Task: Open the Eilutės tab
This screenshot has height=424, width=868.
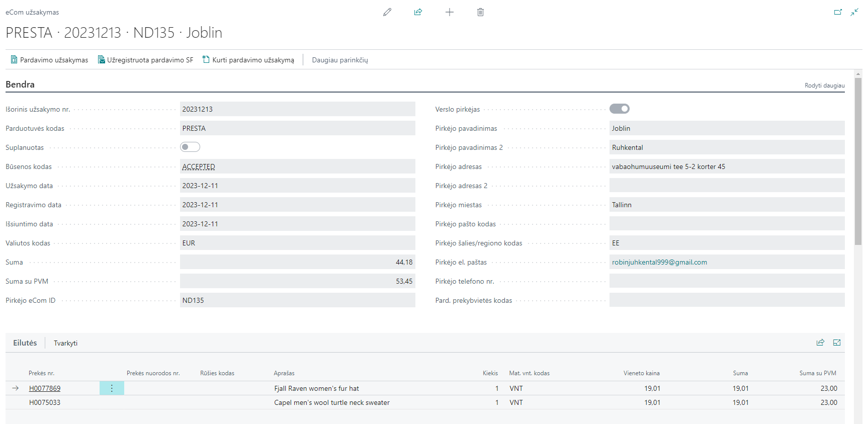Action: pos(25,343)
